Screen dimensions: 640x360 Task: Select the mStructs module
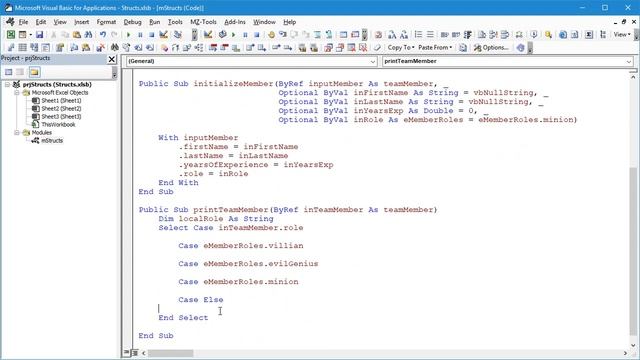pyautogui.click(x=52, y=140)
